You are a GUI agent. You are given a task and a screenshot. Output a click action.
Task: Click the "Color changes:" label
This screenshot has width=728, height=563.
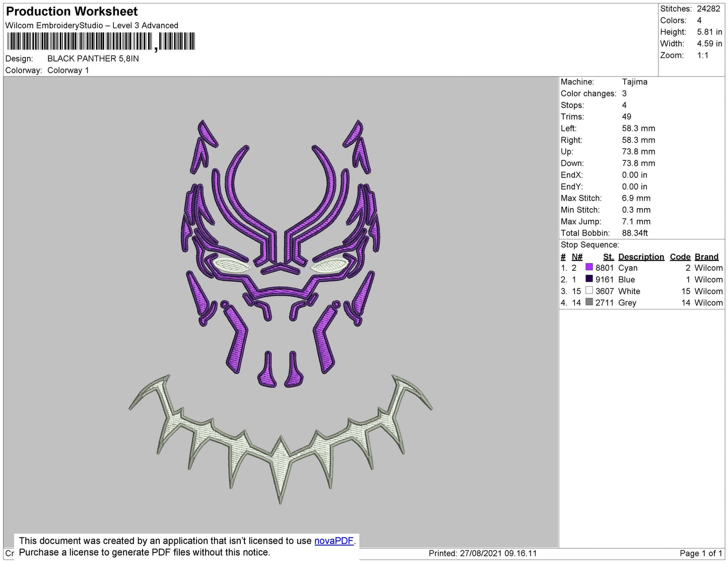click(x=588, y=94)
